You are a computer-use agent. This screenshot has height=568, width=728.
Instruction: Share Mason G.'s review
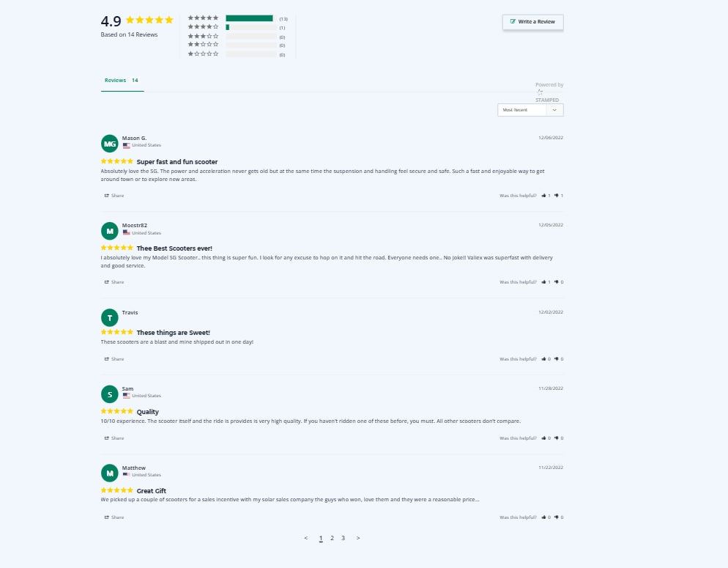[114, 196]
